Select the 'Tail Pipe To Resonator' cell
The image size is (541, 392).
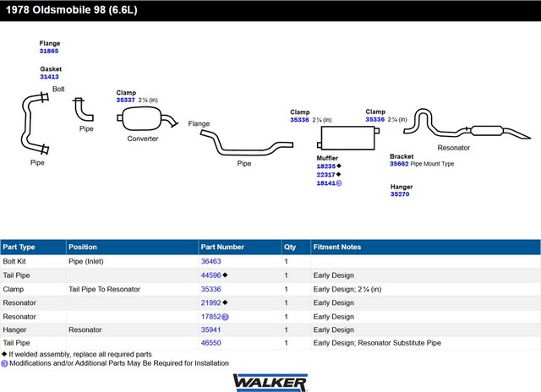pyautogui.click(x=104, y=289)
